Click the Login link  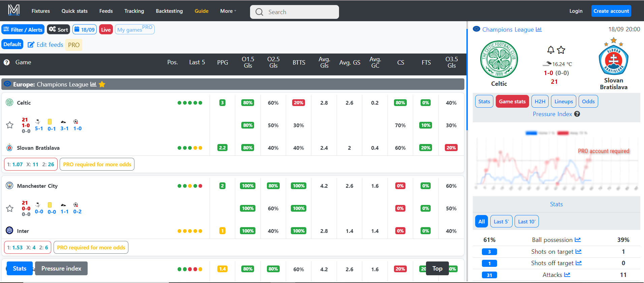[576, 11]
